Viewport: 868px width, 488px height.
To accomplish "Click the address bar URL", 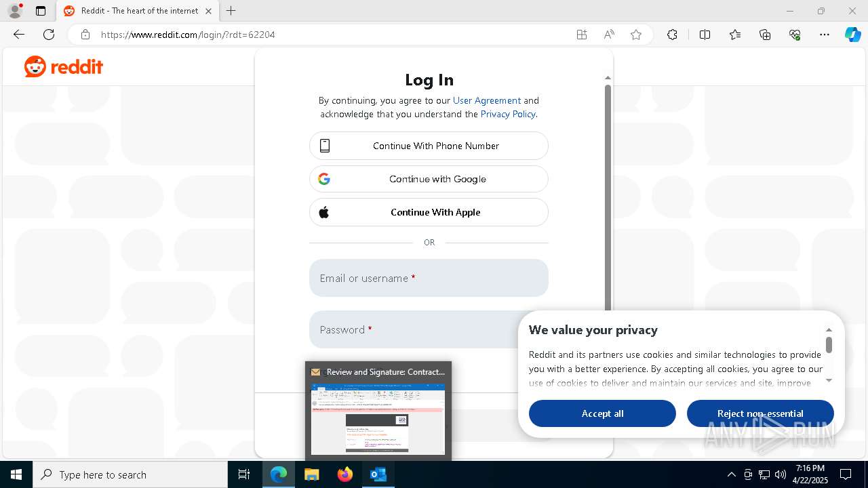I will coord(188,35).
